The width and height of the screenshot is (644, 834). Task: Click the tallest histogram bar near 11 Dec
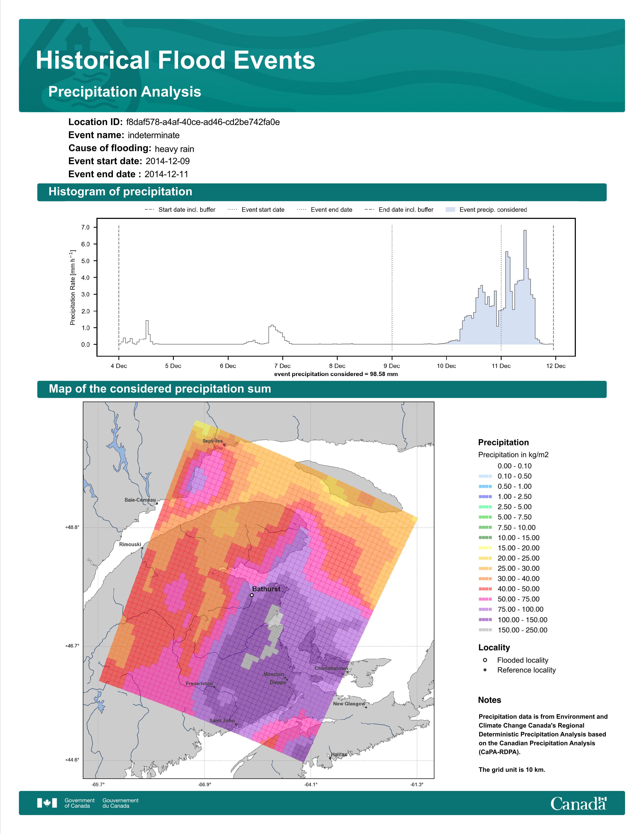pyautogui.click(x=525, y=287)
